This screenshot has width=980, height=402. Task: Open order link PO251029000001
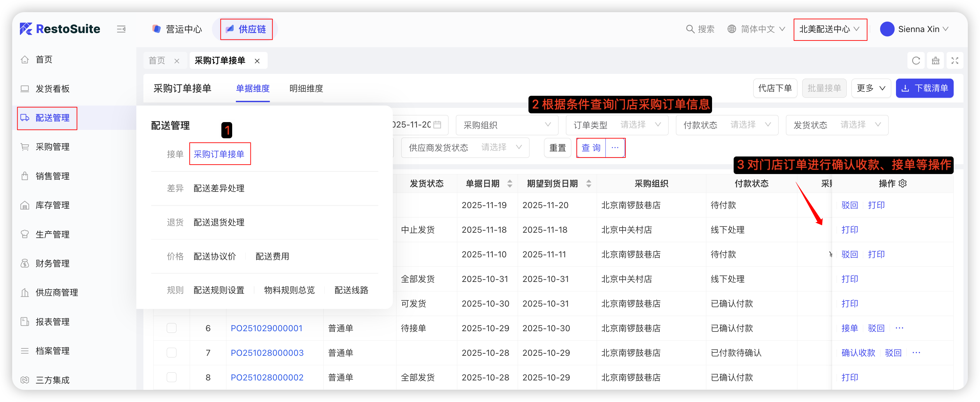coord(266,328)
